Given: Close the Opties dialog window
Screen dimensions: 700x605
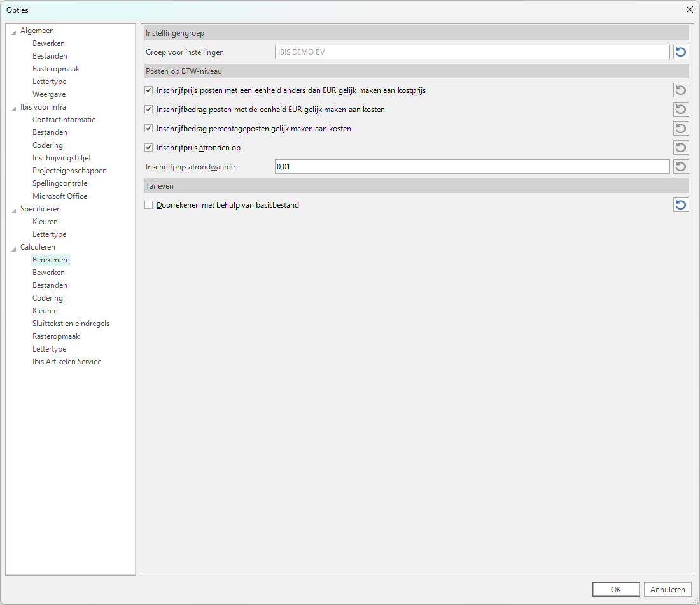Looking at the screenshot, I should coord(689,10).
